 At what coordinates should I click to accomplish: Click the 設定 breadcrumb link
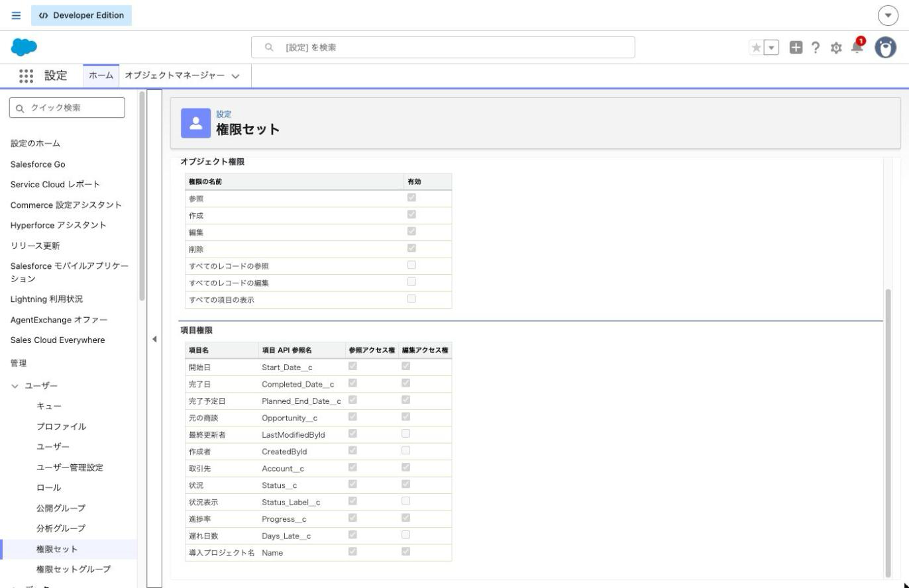tap(224, 115)
